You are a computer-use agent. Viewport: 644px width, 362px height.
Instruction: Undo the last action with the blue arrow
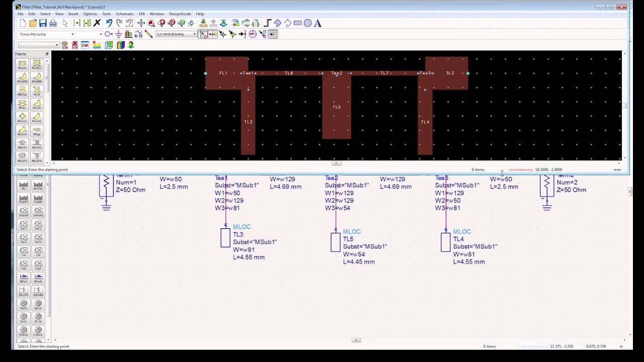[x=109, y=23]
